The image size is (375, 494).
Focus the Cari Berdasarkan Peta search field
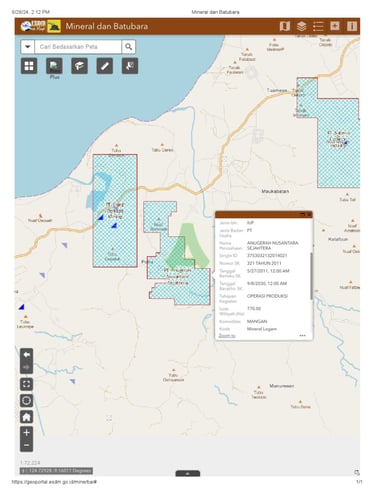pos(78,47)
